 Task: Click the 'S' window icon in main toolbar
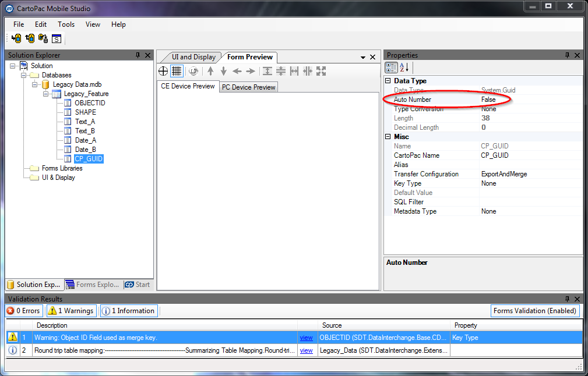click(x=57, y=39)
